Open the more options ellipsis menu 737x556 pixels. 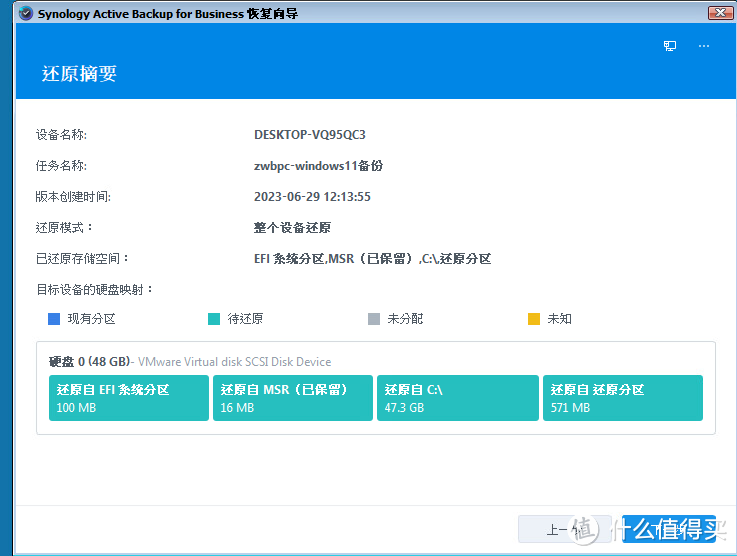[704, 46]
